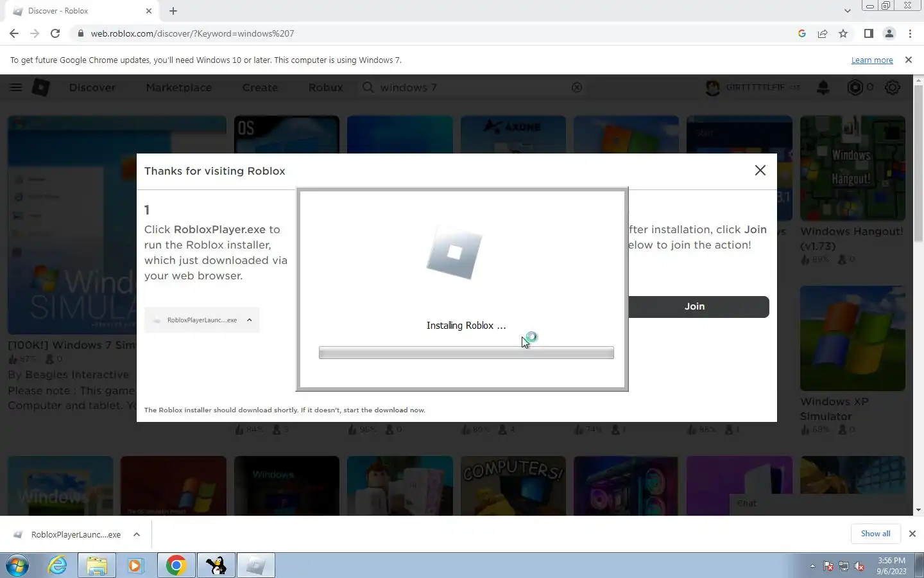Click Show all downloads
This screenshot has width=924, height=578.
pos(875,534)
